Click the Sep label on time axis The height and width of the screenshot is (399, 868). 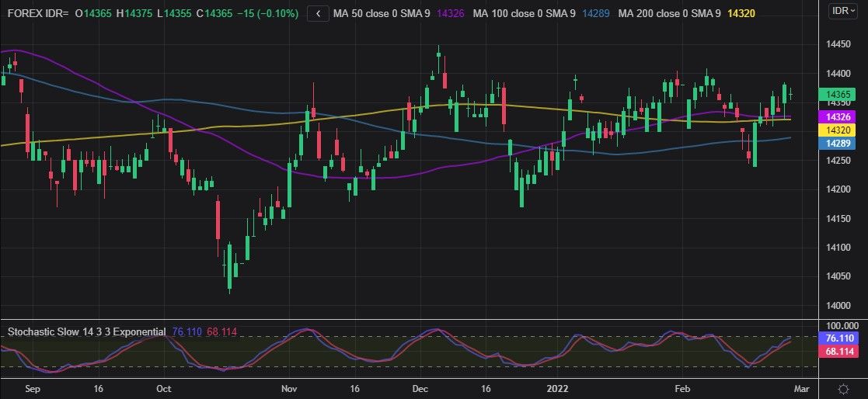(x=33, y=388)
